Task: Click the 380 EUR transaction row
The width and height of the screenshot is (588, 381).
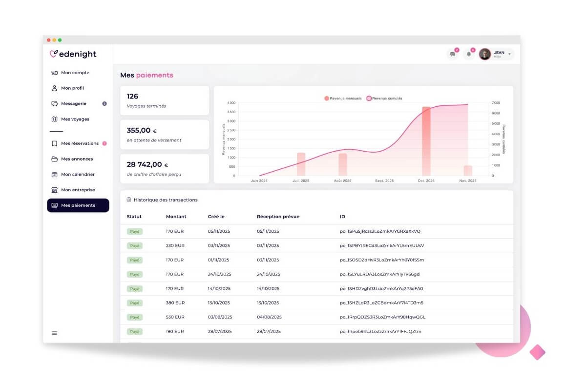Action: 316,303
